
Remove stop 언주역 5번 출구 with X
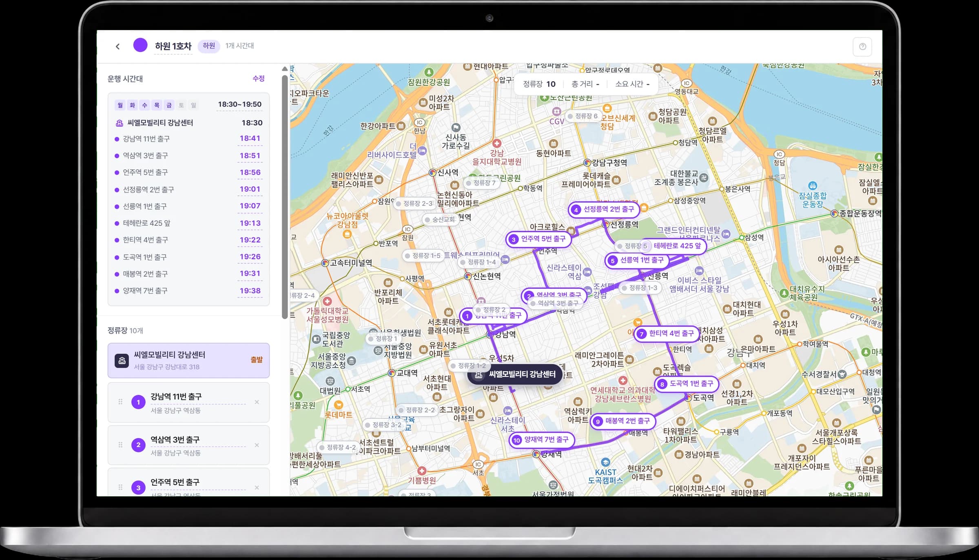coord(257,487)
